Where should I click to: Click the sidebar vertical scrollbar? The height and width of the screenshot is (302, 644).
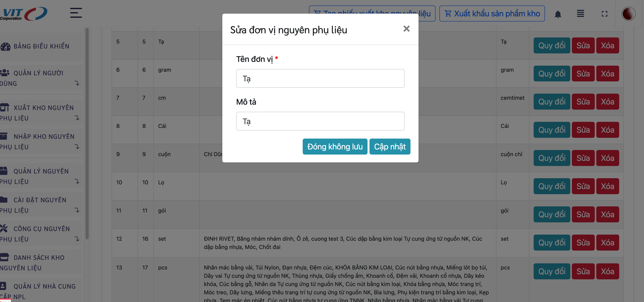pyautogui.click(x=87, y=134)
